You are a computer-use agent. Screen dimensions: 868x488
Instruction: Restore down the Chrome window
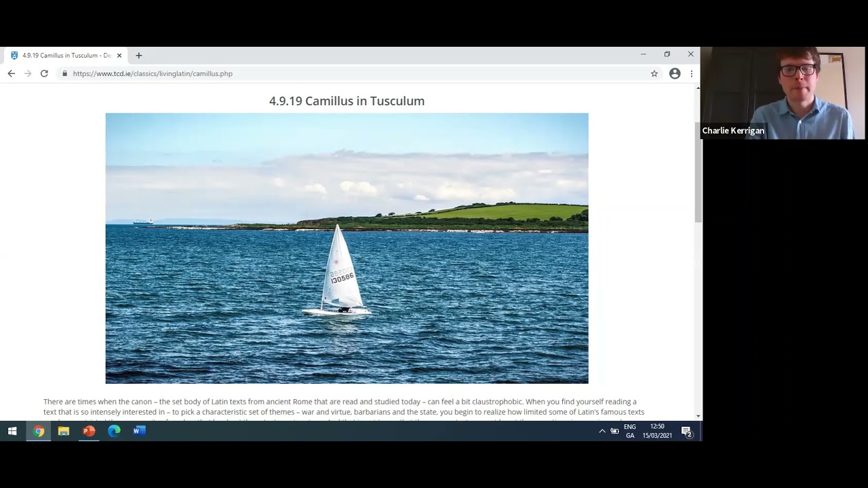pos(667,54)
